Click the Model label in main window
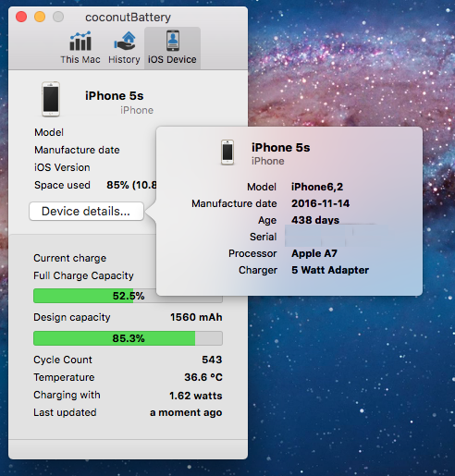Image resolution: width=455 pixels, height=476 pixels. click(x=49, y=132)
